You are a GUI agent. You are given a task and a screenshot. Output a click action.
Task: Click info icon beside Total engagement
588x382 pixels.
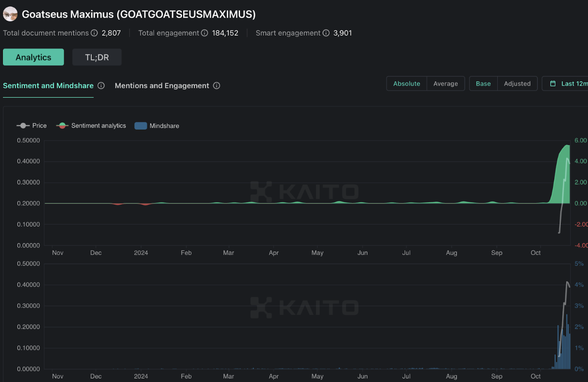pyautogui.click(x=205, y=33)
